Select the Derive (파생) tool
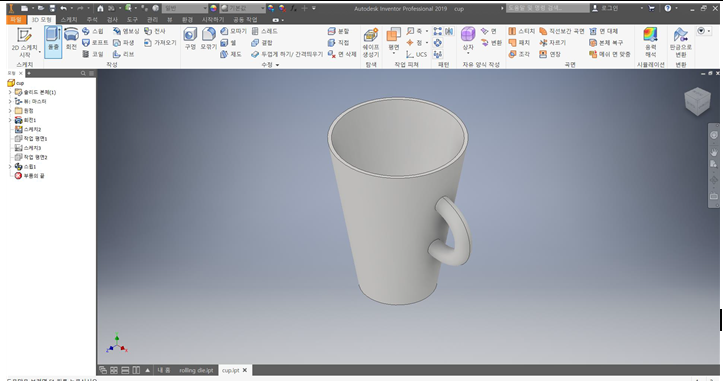This screenshot has width=723, height=381. [124, 42]
